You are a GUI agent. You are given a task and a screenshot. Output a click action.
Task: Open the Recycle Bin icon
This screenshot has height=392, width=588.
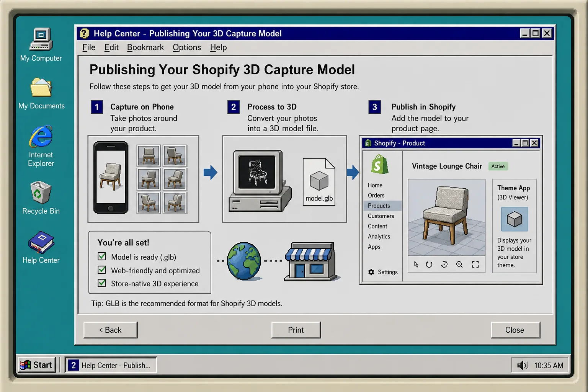click(x=41, y=192)
